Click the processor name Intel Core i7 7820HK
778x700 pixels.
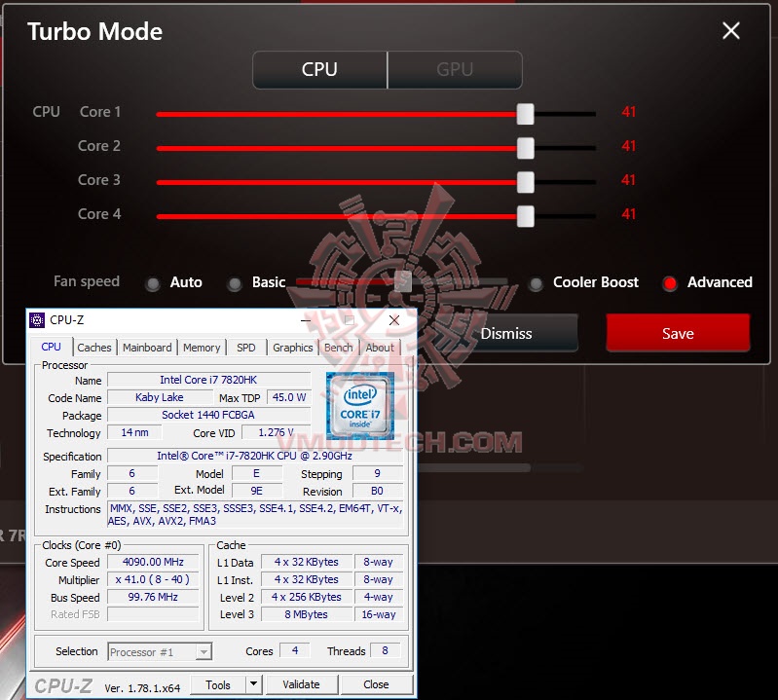[x=209, y=380]
